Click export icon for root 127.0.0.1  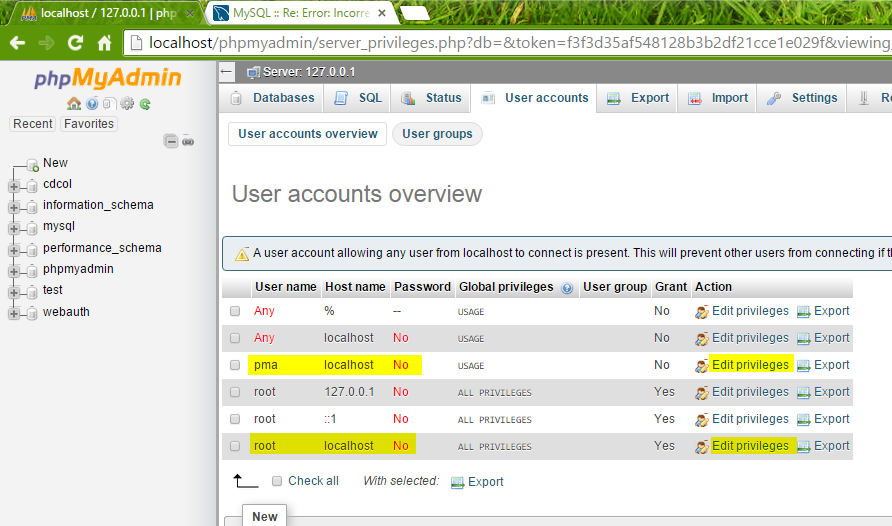[x=803, y=393]
